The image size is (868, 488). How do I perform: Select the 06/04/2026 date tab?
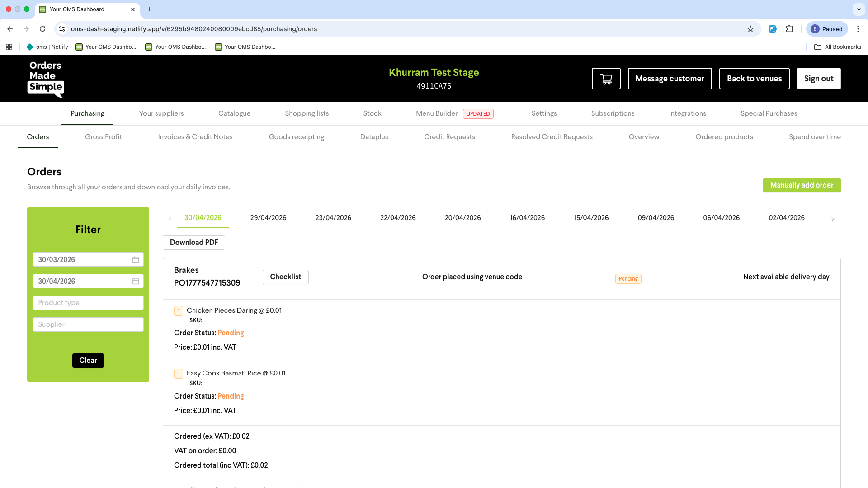coord(721,218)
